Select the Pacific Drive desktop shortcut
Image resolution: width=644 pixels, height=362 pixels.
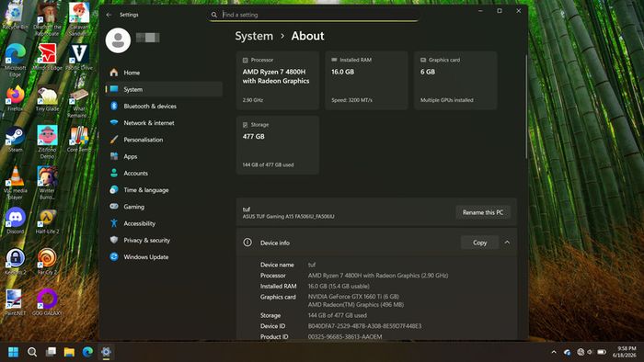pyautogui.click(x=79, y=57)
